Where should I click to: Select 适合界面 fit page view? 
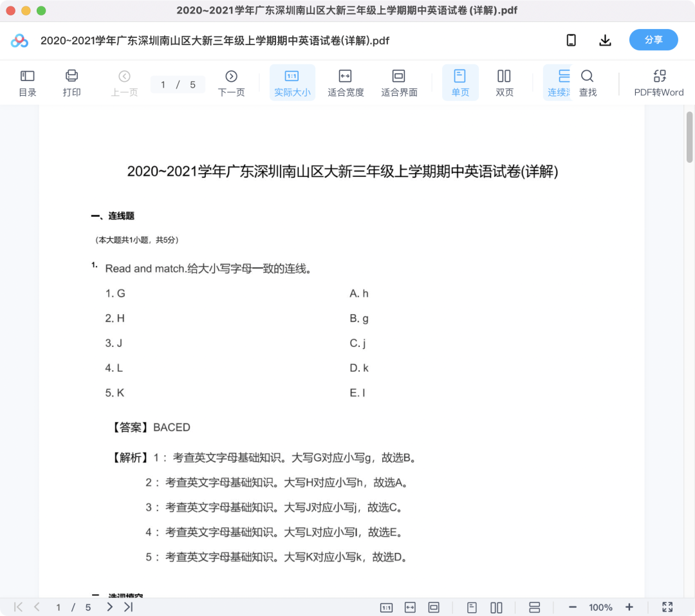(x=399, y=83)
